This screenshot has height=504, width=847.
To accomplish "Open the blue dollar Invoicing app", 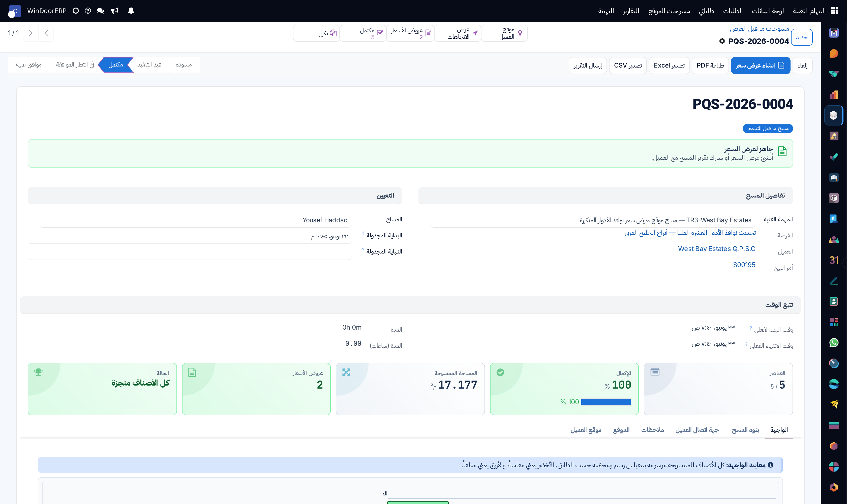I will click(x=833, y=219).
